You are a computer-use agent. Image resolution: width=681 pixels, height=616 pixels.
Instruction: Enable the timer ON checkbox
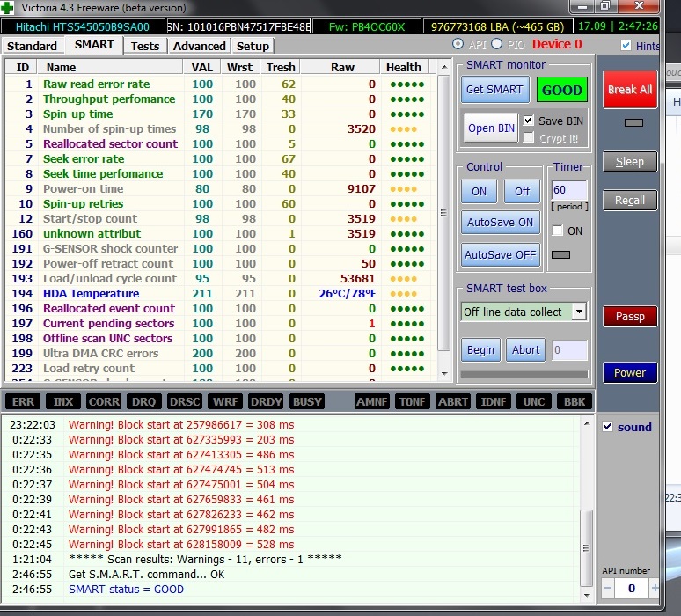tap(557, 231)
